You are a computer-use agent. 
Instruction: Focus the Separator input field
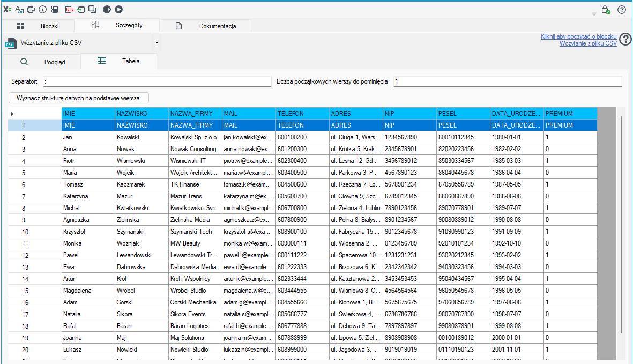(x=157, y=81)
